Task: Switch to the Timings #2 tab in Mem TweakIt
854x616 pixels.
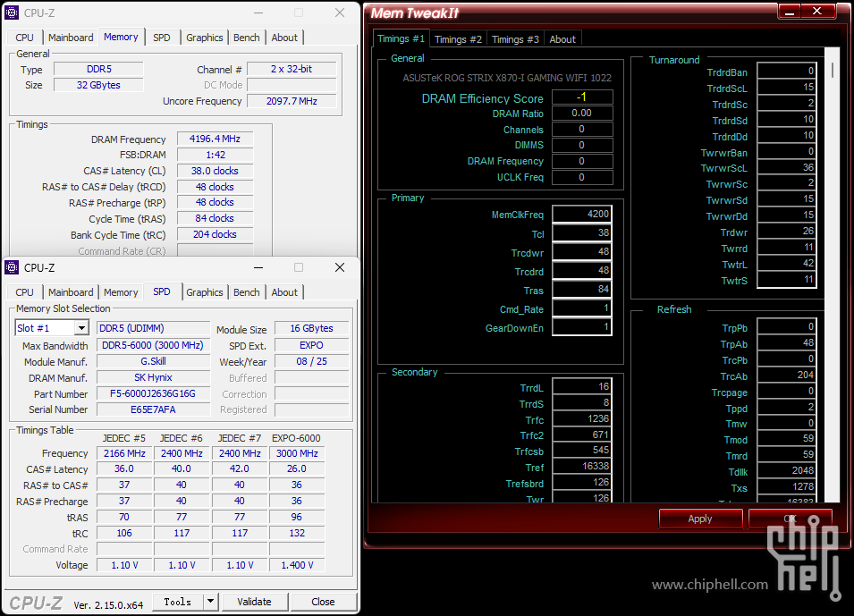Action: 458,39
